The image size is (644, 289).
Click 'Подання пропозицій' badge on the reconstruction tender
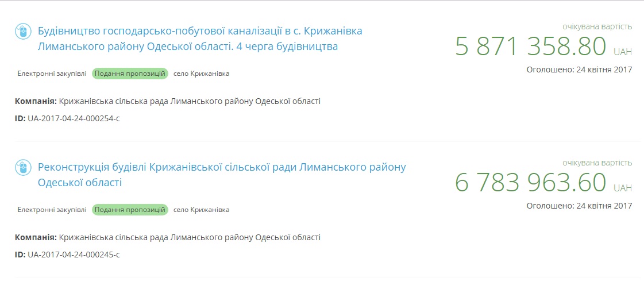tap(130, 210)
